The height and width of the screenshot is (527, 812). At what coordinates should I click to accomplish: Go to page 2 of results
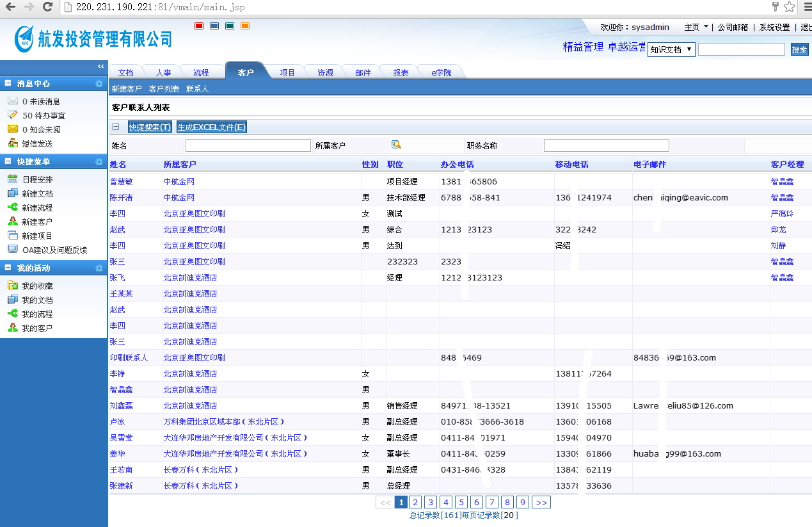415,502
